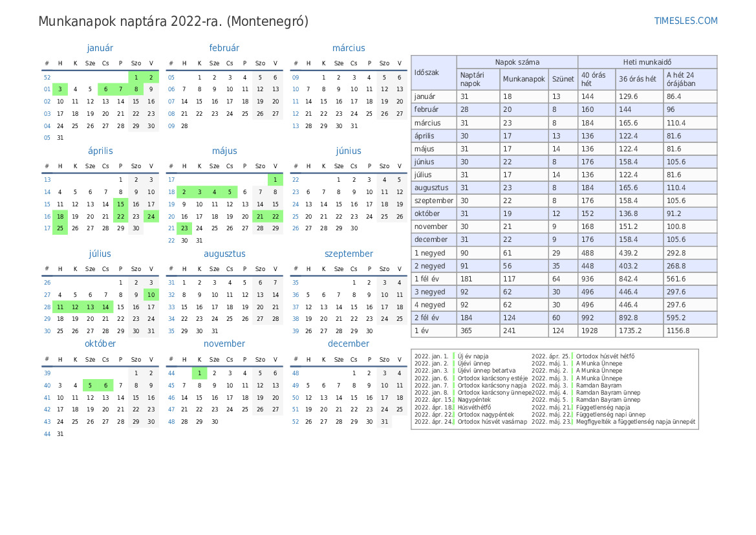The width and height of the screenshot is (756, 535).
Task: Click week number 52 in január calendar
Action: (47, 78)
